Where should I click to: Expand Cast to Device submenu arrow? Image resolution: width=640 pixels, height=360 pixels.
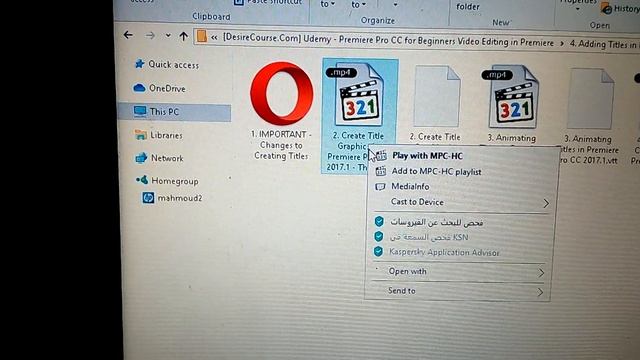[x=546, y=203]
